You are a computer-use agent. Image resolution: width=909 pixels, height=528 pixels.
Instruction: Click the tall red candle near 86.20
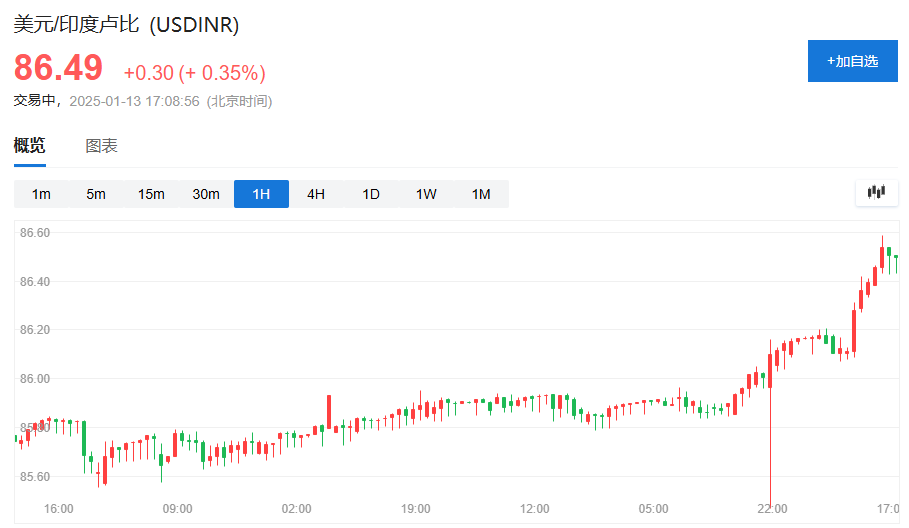(x=854, y=331)
